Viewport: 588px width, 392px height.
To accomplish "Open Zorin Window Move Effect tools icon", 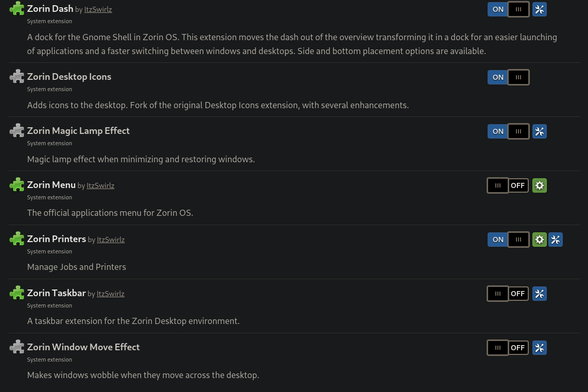I will coord(539,348).
